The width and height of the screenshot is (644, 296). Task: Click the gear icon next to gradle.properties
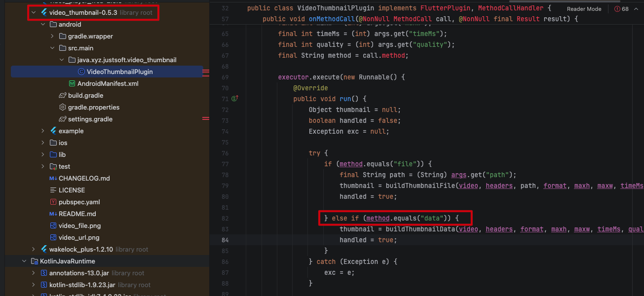pyautogui.click(x=63, y=107)
